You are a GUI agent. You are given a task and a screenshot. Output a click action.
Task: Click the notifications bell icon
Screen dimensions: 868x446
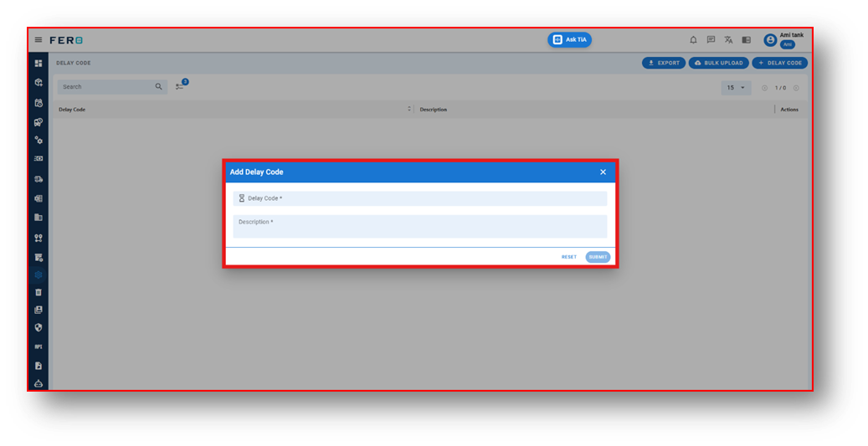(x=693, y=40)
